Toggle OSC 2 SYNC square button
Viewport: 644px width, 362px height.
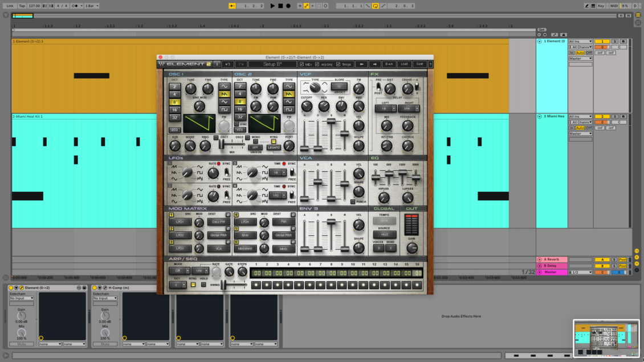(x=237, y=124)
